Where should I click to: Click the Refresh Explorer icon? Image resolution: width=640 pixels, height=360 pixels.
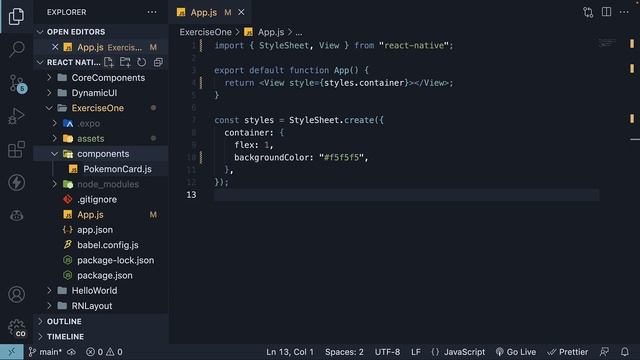pos(141,62)
